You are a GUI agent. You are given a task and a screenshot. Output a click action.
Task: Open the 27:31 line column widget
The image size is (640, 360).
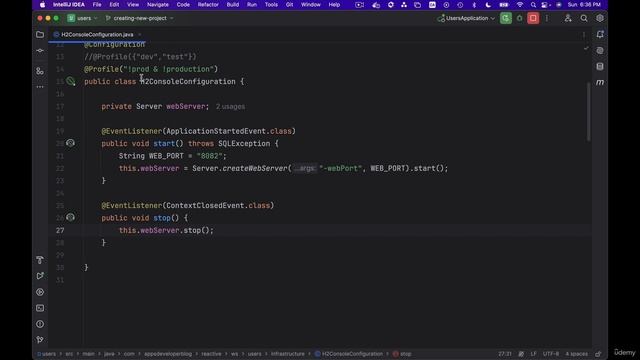504,354
